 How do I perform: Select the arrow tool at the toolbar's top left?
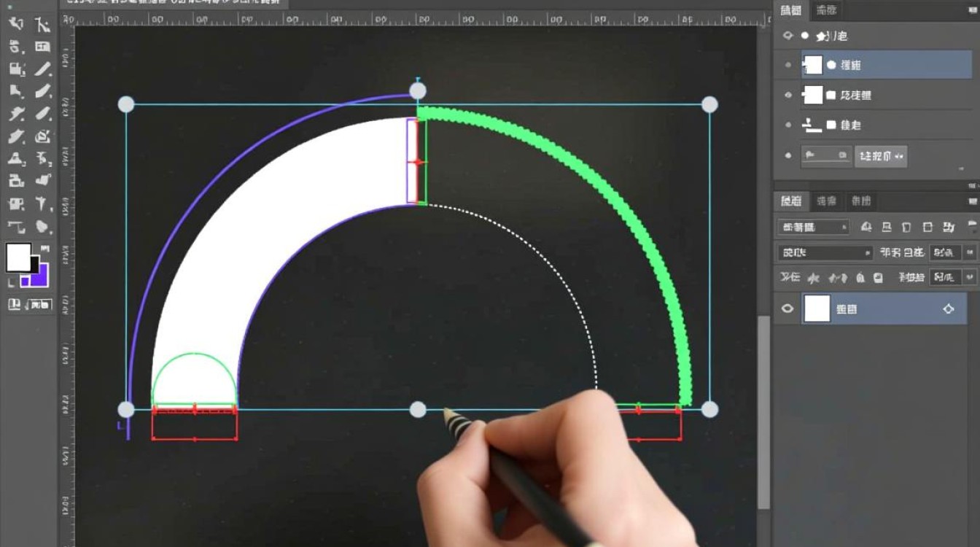pyautogui.click(x=15, y=25)
